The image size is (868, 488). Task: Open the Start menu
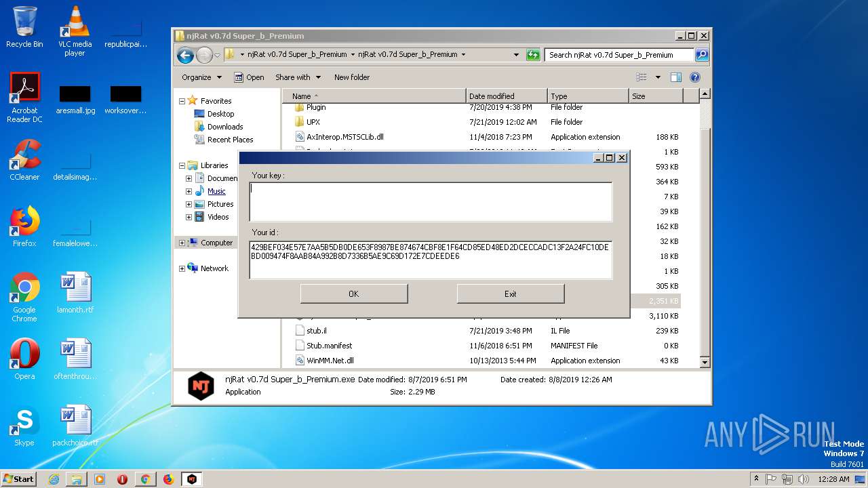[x=19, y=479]
